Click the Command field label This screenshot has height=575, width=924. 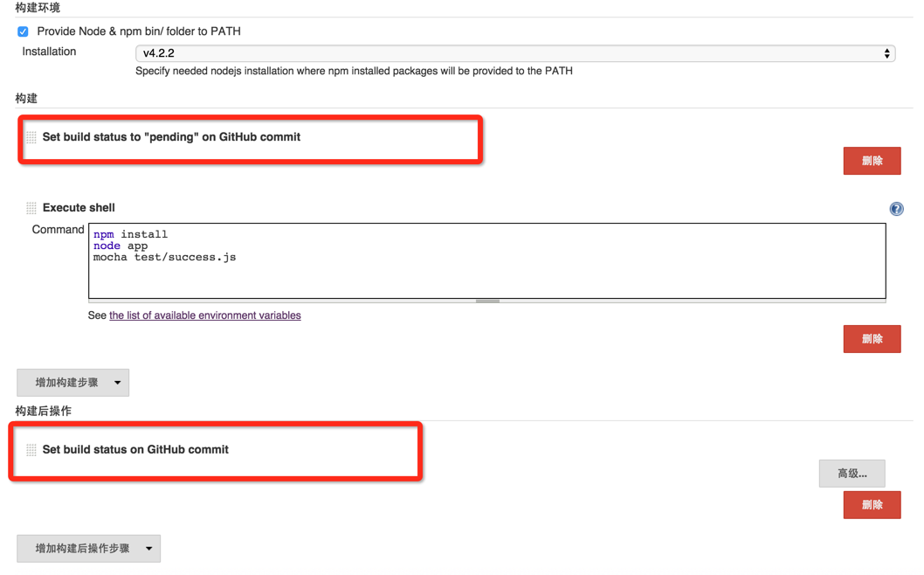[x=58, y=230]
